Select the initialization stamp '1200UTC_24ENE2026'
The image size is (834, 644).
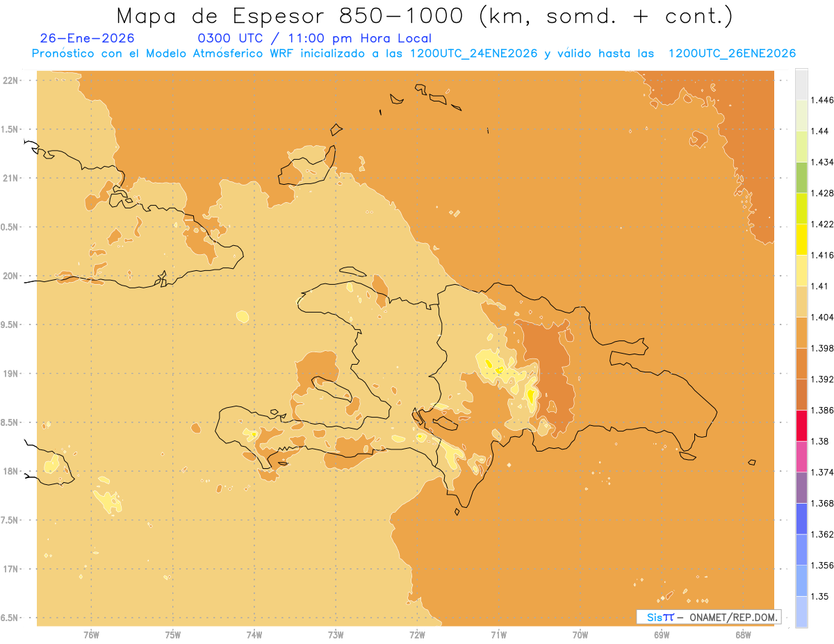[473, 53]
